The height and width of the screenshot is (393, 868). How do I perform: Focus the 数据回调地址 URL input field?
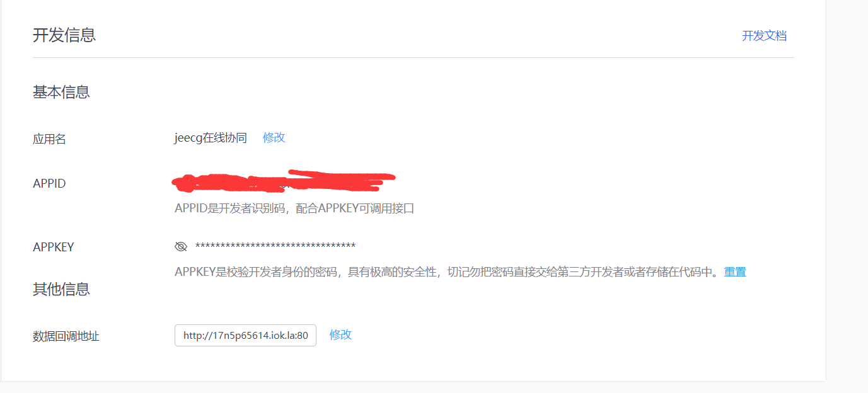(x=245, y=335)
